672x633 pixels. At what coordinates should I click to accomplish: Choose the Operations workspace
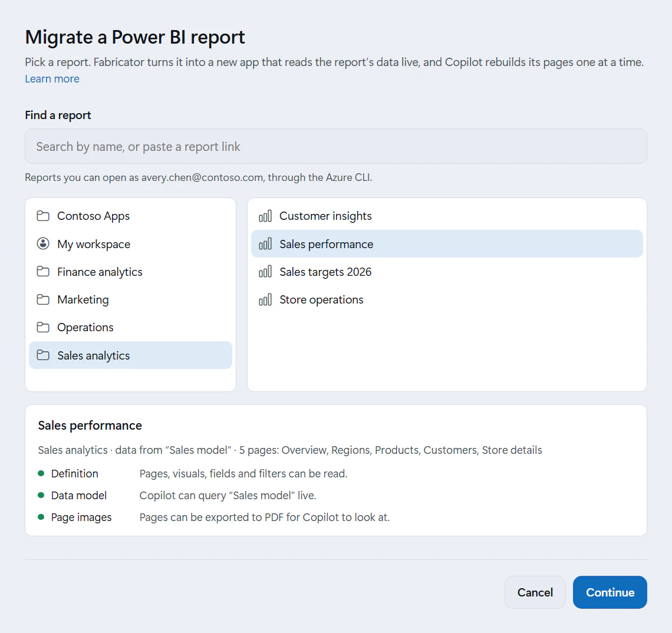(x=130, y=328)
